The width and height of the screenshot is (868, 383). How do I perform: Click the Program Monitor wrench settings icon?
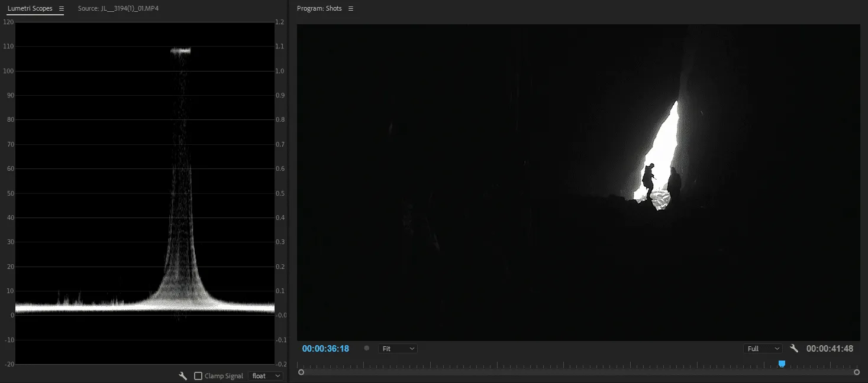[x=794, y=349]
